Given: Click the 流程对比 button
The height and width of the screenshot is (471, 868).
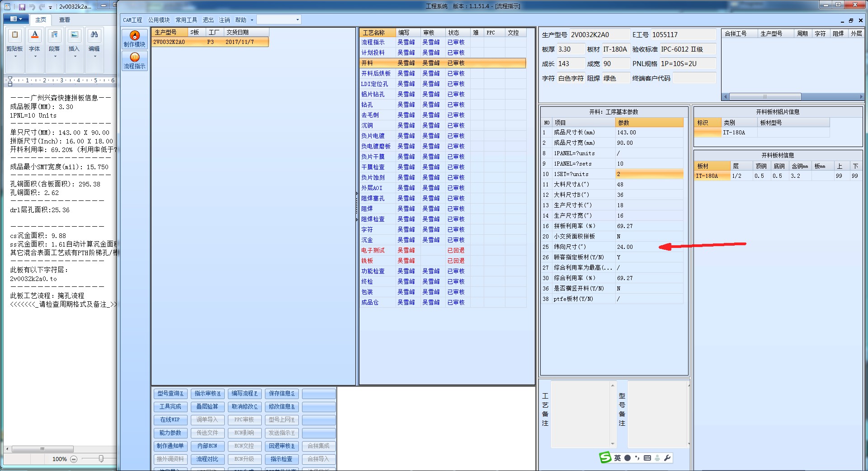Looking at the screenshot, I should 208,459.
